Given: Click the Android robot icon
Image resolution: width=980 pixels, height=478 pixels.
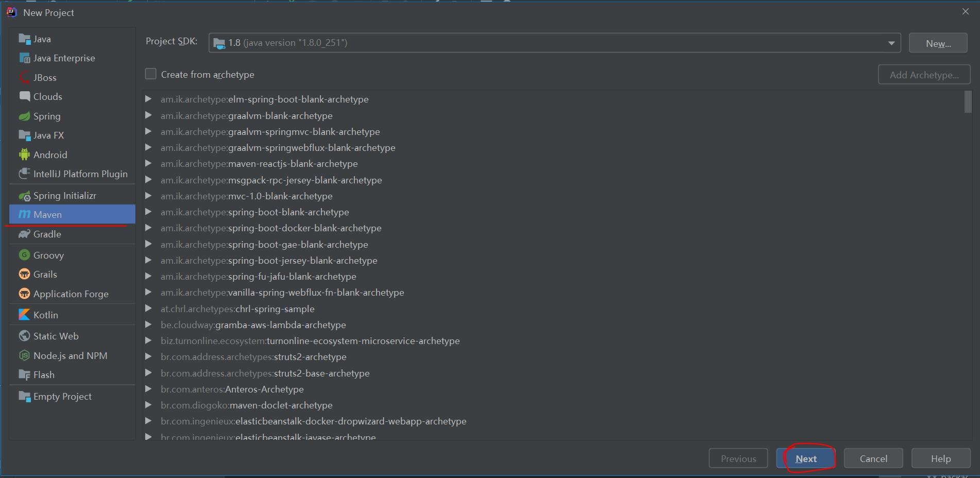Looking at the screenshot, I should click(24, 155).
